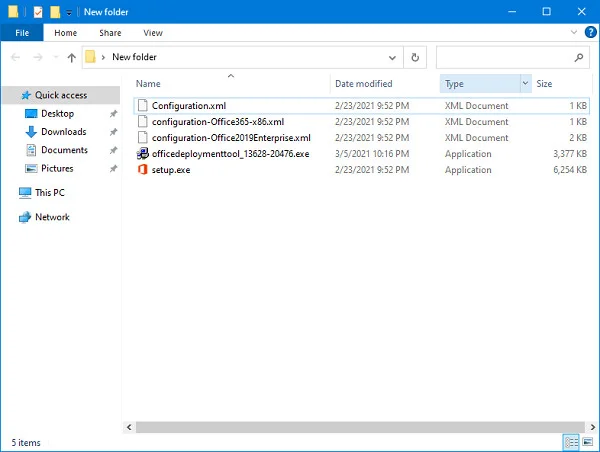Image resolution: width=600 pixels, height=452 pixels.
Task: Refresh the New folder view
Action: 415,58
